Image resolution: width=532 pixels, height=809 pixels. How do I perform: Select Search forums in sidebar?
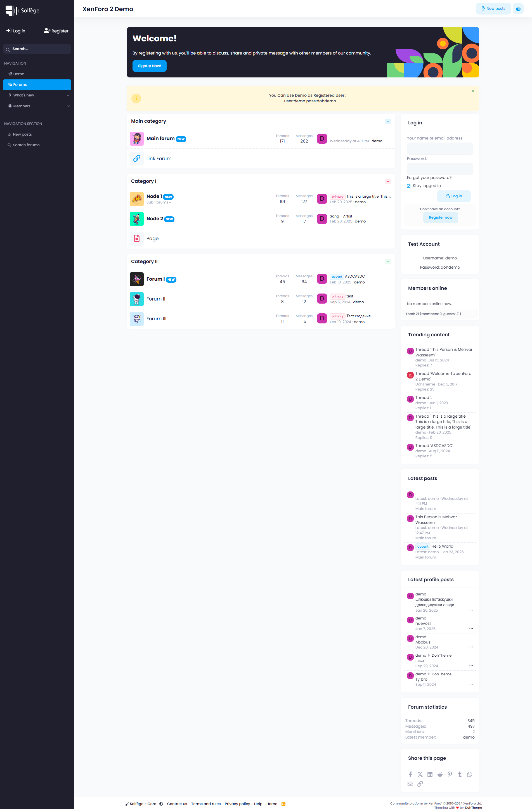click(26, 145)
